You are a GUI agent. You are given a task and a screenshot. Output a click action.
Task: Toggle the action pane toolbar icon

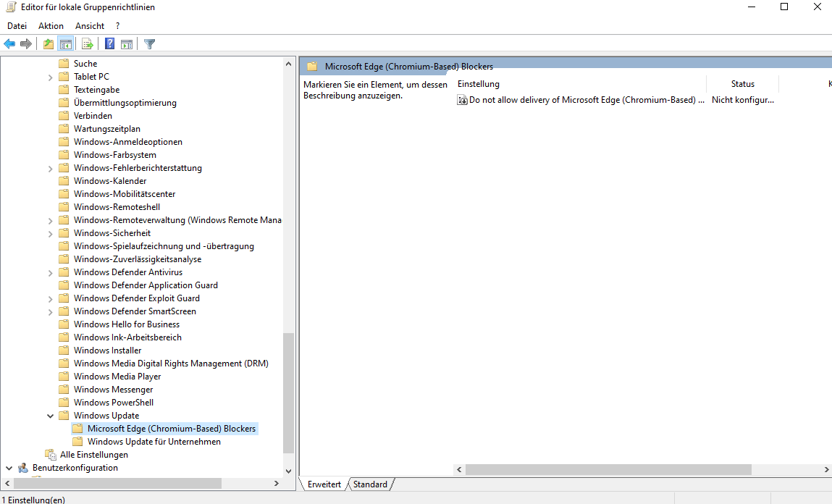[x=127, y=44]
